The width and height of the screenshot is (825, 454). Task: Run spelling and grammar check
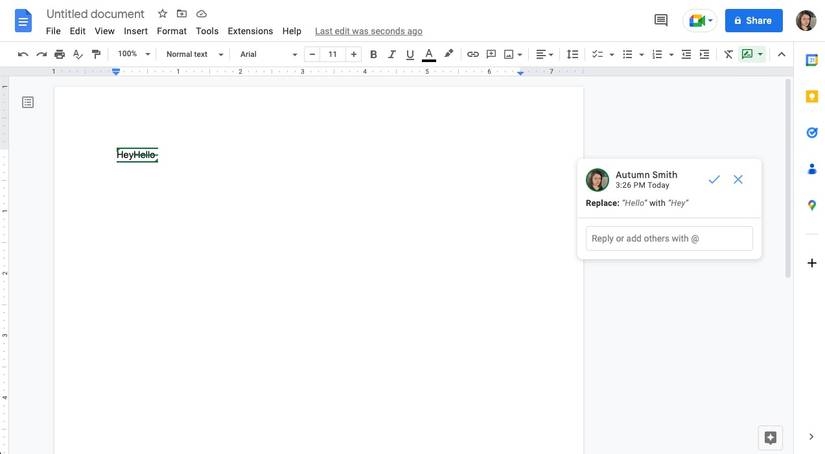pos(78,54)
